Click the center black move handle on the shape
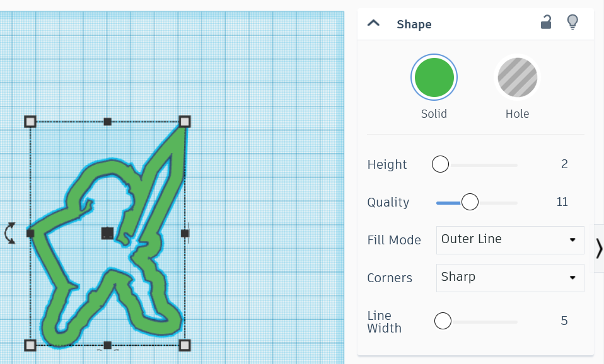This screenshot has width=604, height=364. pos(107,233)
